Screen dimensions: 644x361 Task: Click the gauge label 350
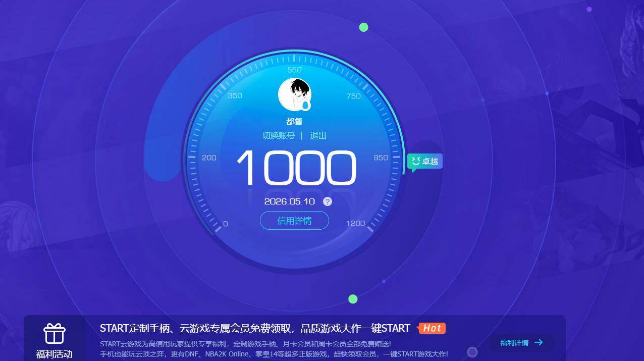pyautogui.click(x=235, y=95)
